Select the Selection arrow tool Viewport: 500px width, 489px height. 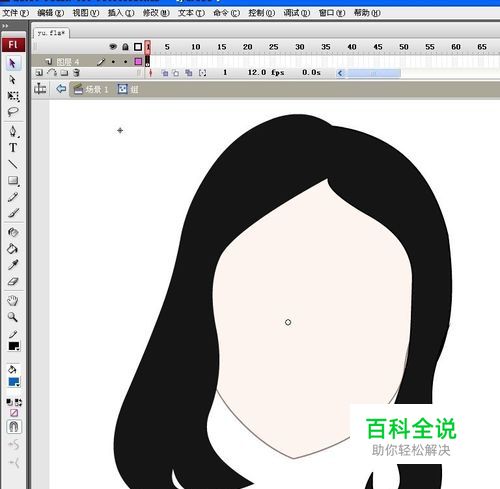(x=13, y=63)
